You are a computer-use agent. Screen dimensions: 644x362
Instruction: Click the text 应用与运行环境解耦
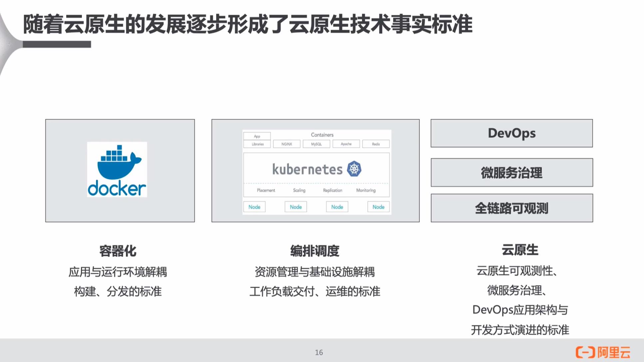pyautogui.click(x=118, y=272)
